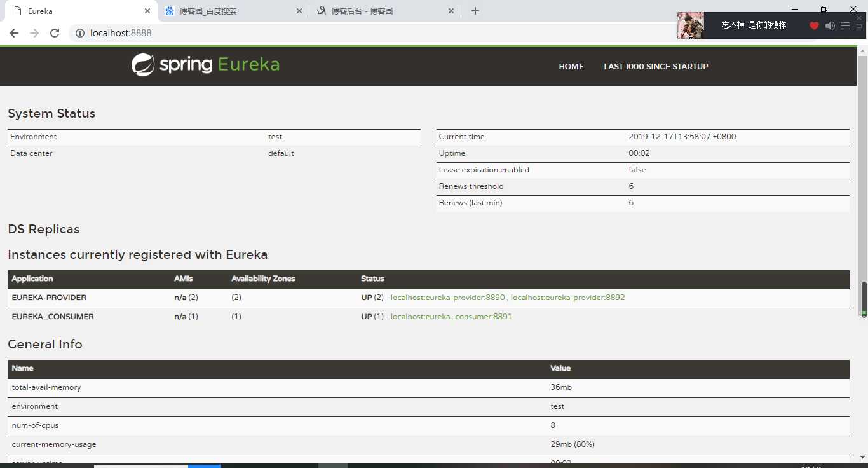Click the song title 忘不掉 是你的模样
Screen dimensions: 868x468
pos(754,25)
